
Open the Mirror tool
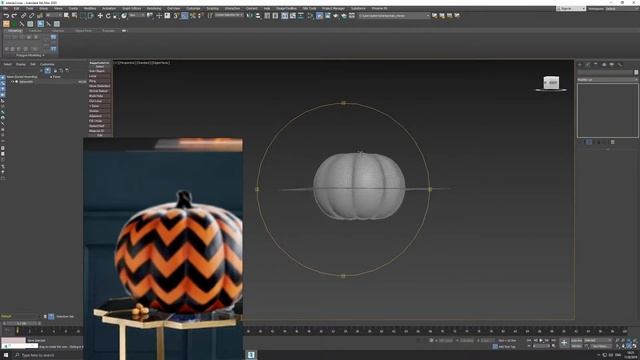(249, 16)
